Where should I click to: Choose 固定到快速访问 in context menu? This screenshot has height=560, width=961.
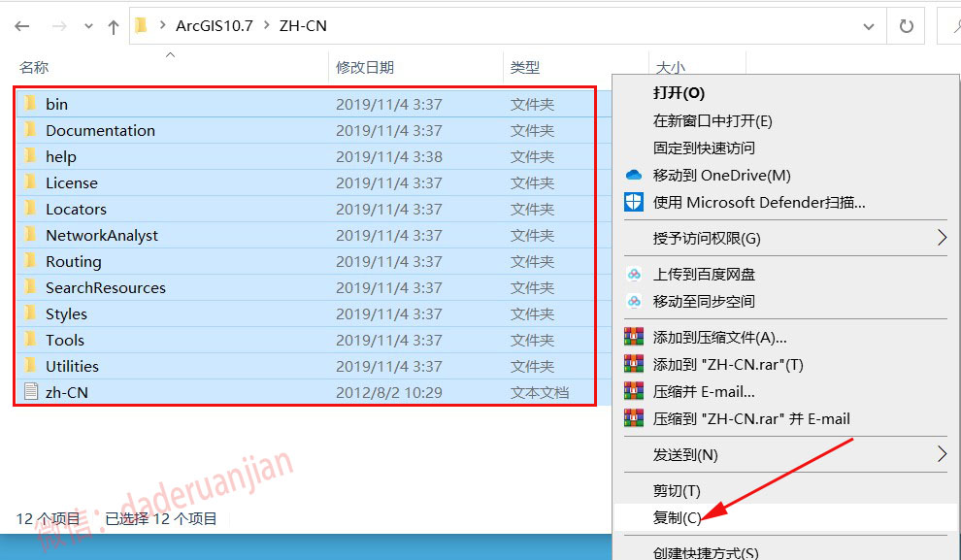(x=704, y=148)
